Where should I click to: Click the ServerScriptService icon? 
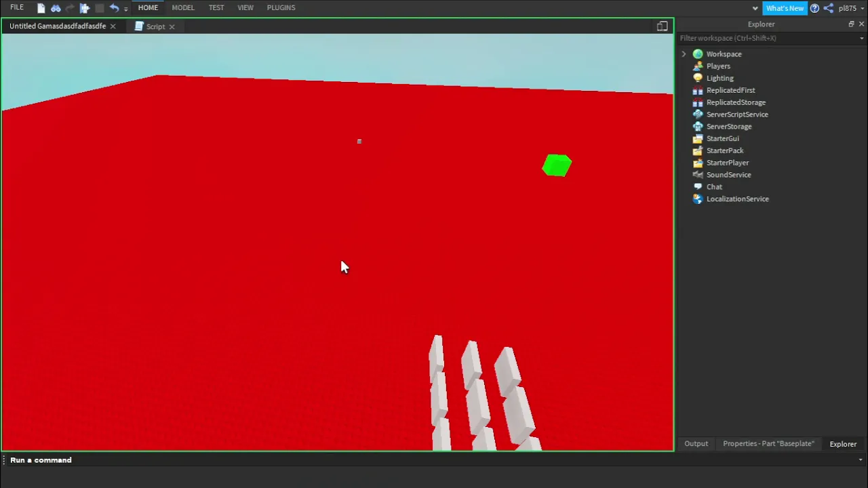698,115
